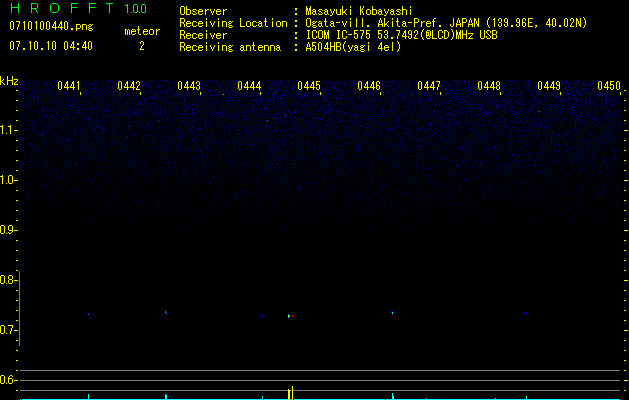Click the A504HB(yagi 4el) antenna text
The height and width of the screenshot is (400, 629).
click(x=353, y=47)
